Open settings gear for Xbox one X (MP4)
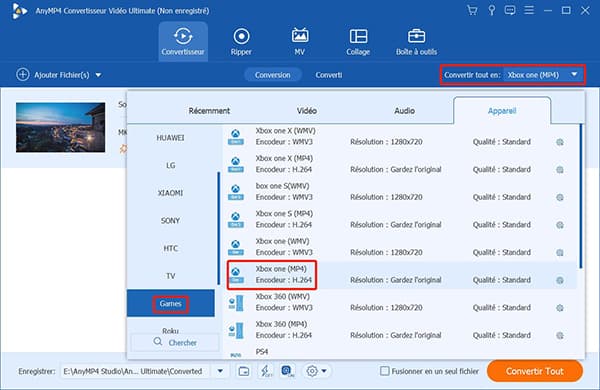The image size is (600, 390). pyautogui.click(x=560, y=170)
